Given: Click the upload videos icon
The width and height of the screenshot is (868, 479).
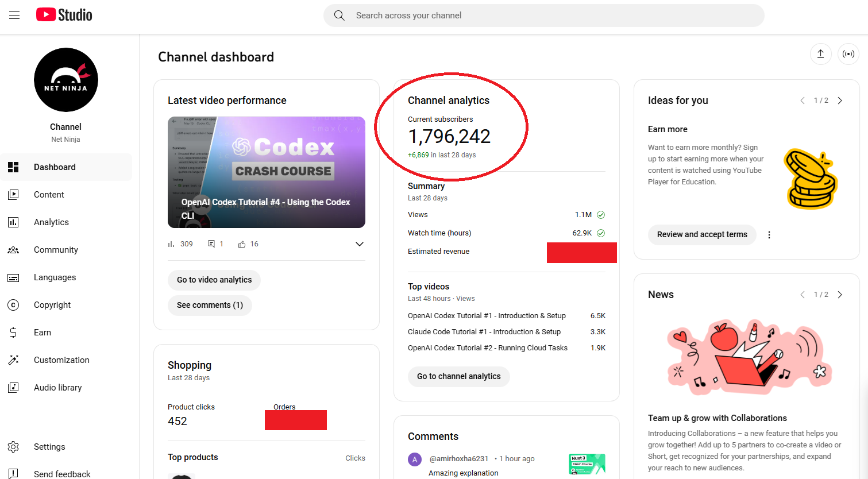Looking at the screenshot, I should pyautogui.click(x=820, y=54).
